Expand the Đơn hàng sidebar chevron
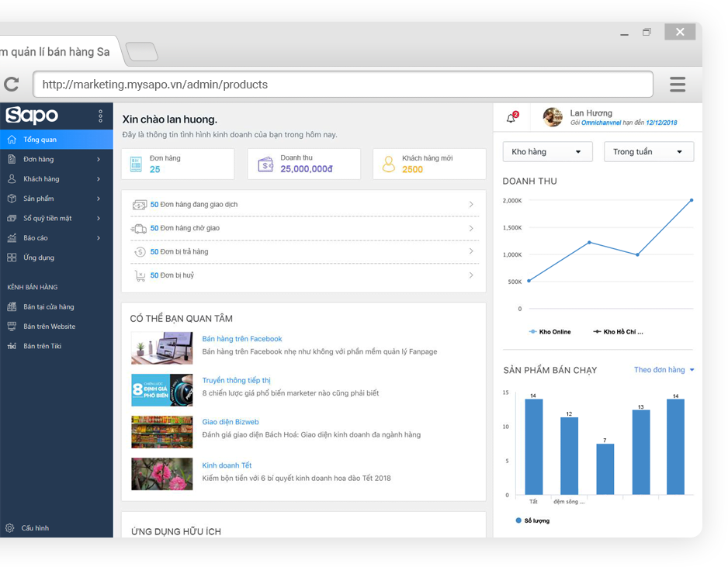Screen dimensions: 728x567 point(99,159)
